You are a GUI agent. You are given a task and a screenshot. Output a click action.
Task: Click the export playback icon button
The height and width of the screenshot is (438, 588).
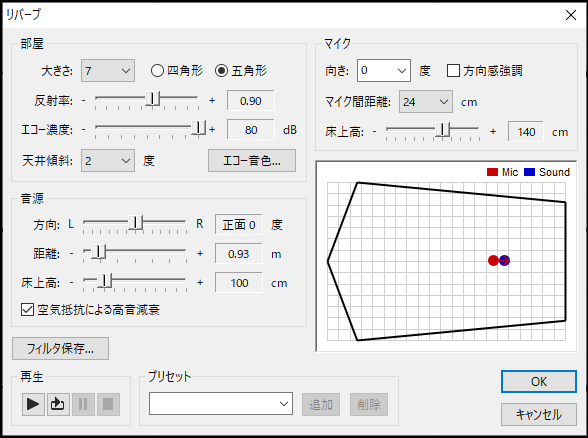58,404
